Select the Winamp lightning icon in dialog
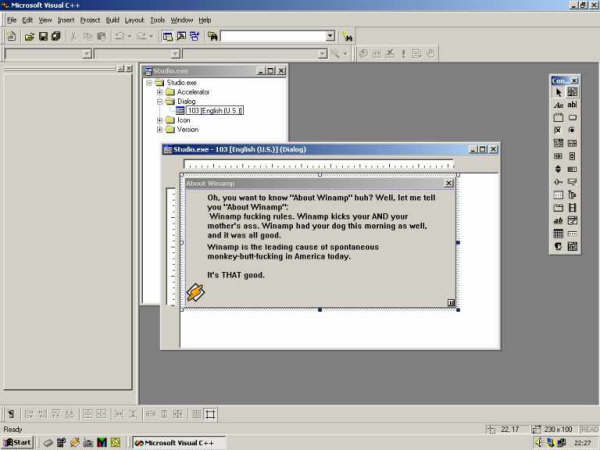600x450 pixels. pos(196,292)
